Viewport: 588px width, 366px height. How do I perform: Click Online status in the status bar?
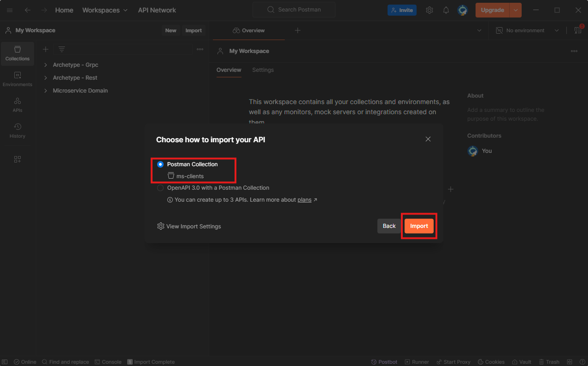pyautogui.click(x=25, y=362)
